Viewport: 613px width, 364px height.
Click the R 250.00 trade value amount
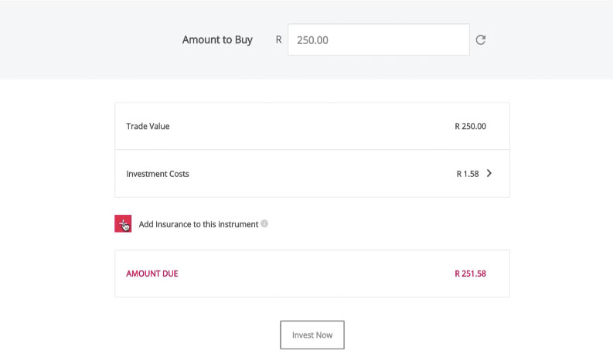pos(471,126)
